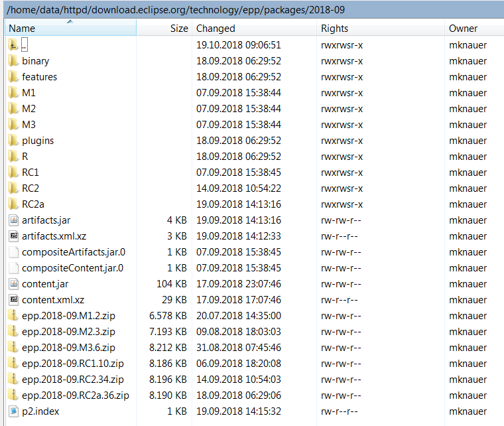Click date '19.09.2018 14:15:32'
This screenshot has width=504, height=426.
click(239, 411)
